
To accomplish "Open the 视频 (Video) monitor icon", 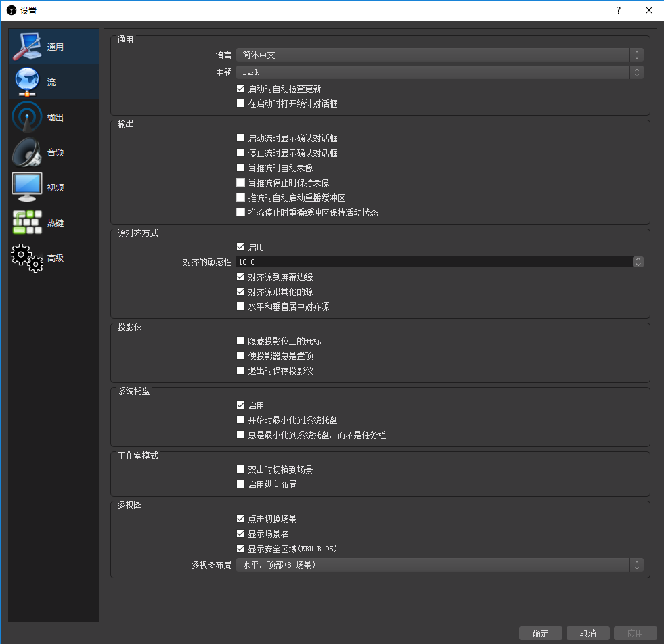I will click(x=27, y=187).
